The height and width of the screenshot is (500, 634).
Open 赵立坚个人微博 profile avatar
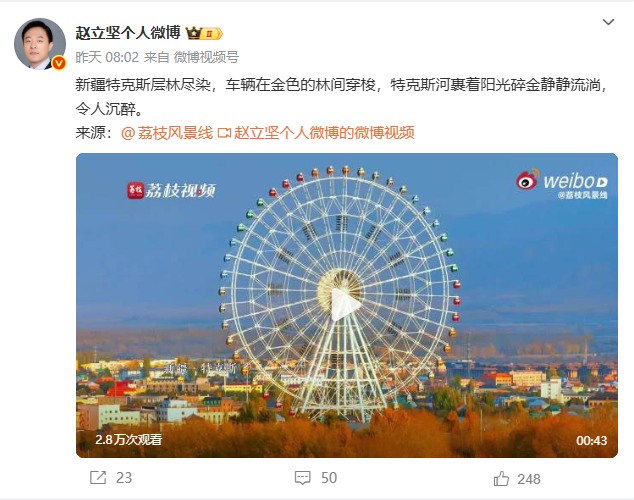coord(40,44)
